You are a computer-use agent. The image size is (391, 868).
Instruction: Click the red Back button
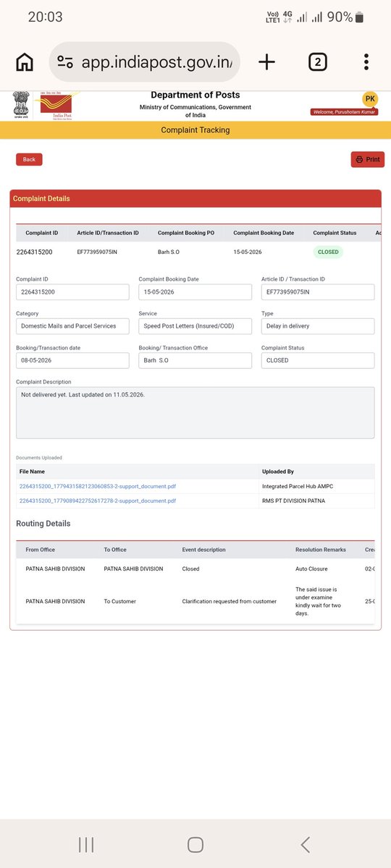29,159
